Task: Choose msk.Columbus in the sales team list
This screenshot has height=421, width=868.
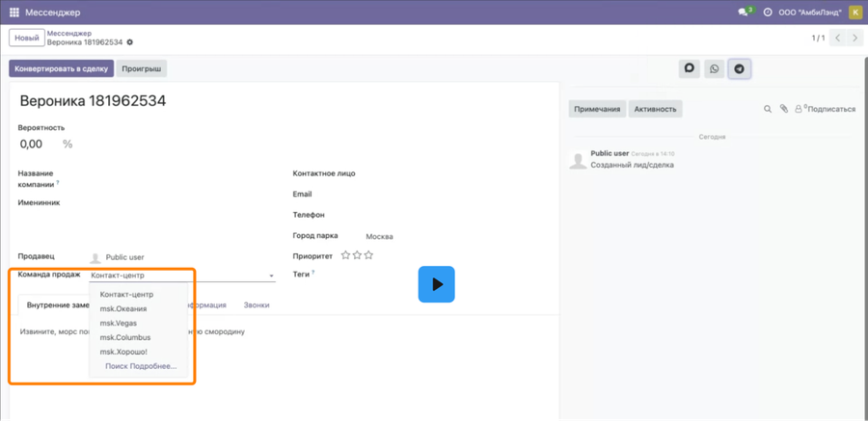Action: pos(125,337)
